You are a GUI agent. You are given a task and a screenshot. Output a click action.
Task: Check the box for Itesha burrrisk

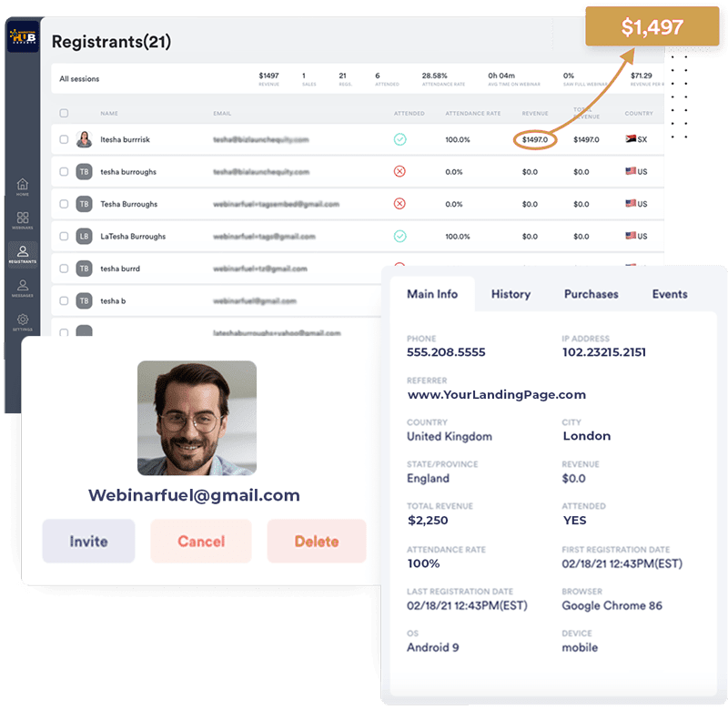pos(64,139)
